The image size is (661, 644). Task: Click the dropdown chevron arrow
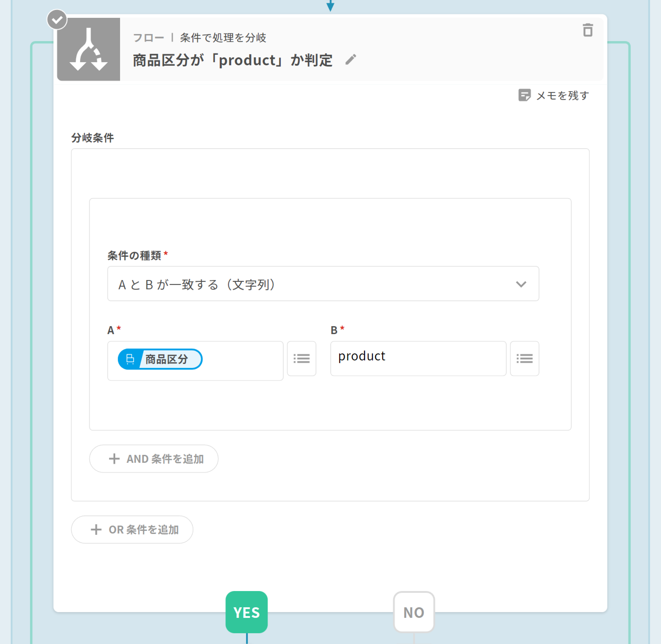[x=521, y=284]
